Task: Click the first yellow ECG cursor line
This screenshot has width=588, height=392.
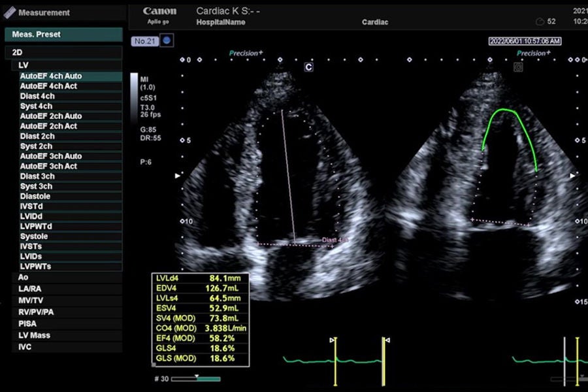Action: point(336,362)
